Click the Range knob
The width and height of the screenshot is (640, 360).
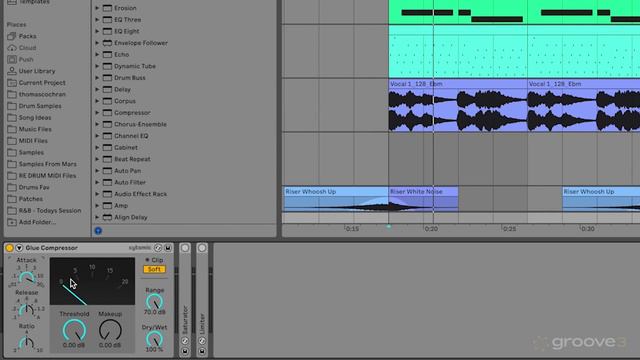[154, 302]
